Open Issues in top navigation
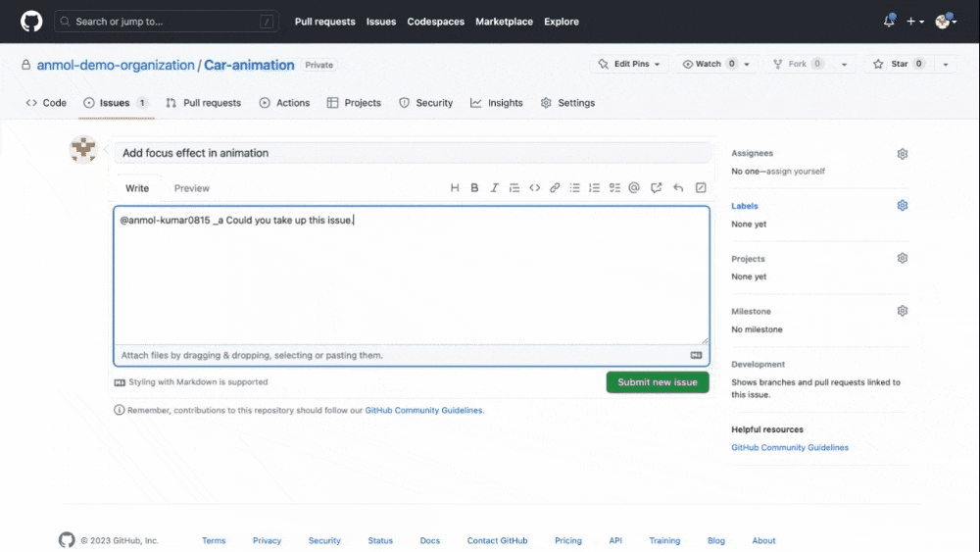The height and width of the screenshot is (552, 980). coord(381,22)
